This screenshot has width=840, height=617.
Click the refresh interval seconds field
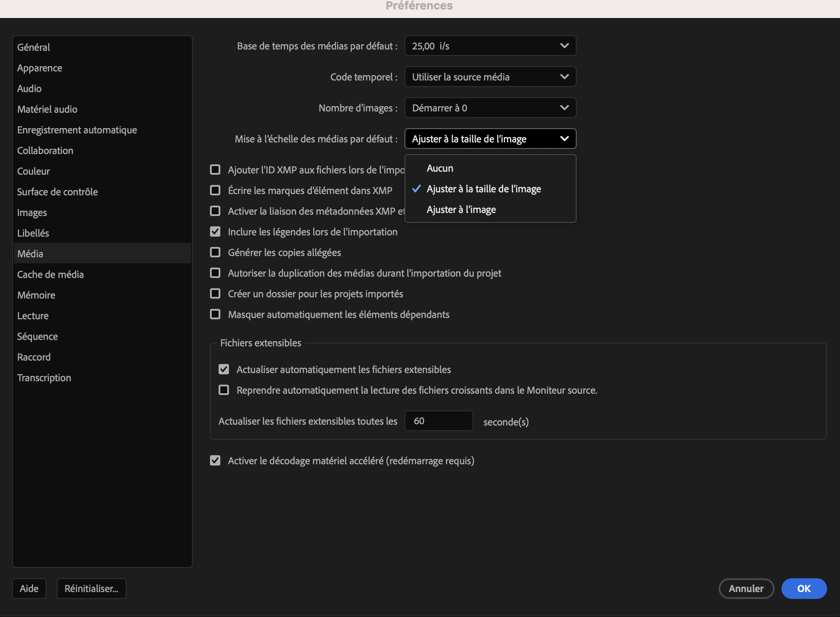click(438, 421)
